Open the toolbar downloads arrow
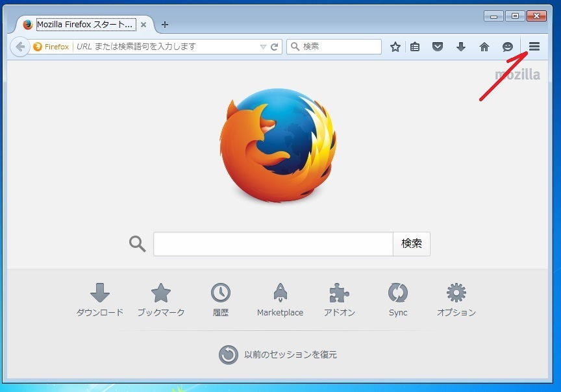The image size is (561, 392). tap(461, 47)
